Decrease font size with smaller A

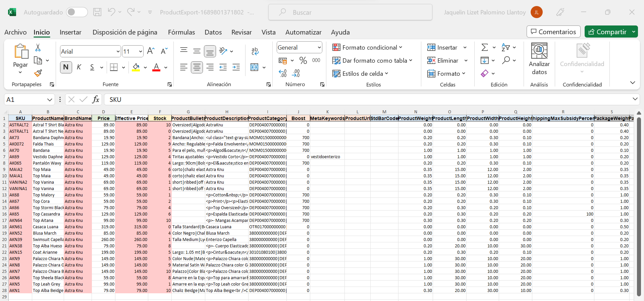click(x=164, y=51)
